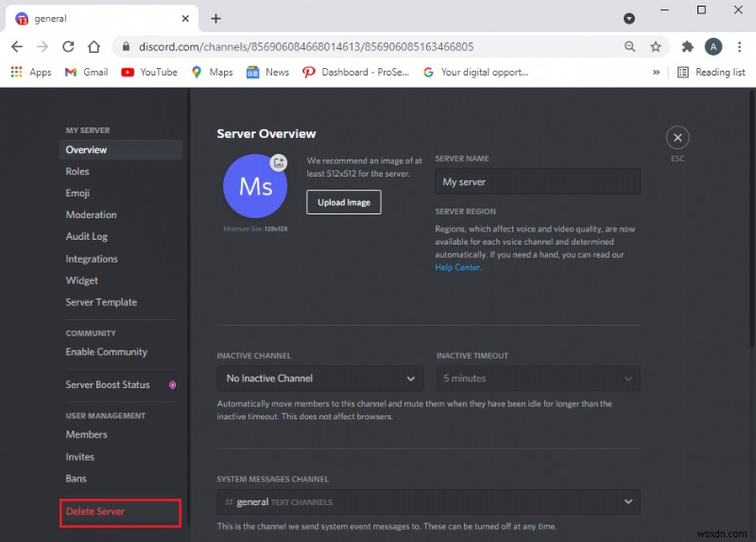Open the Reading list
Image resolution: width=756 pixels, height=542 pixels.
[x=712, y=73]
